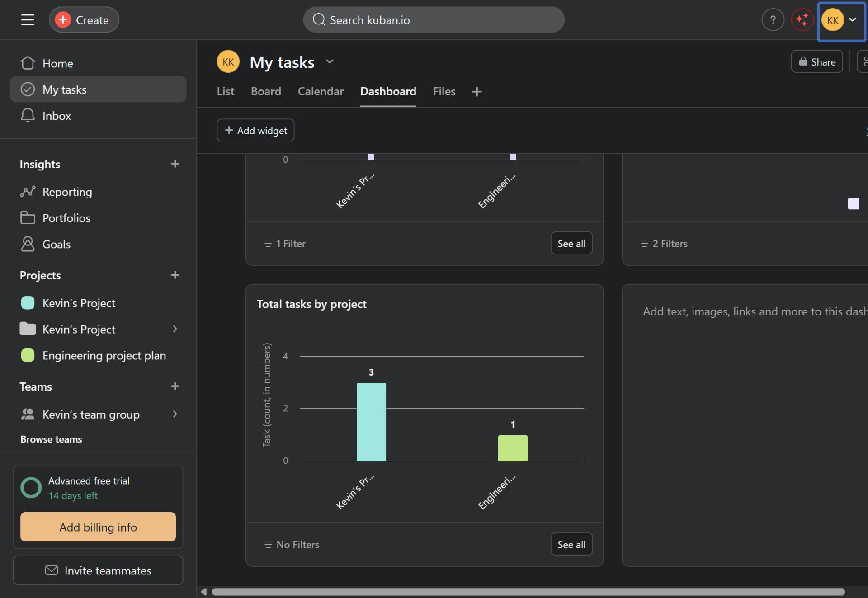The image size is (868, 598).
Task: Click the Total tasks by project title
Action: [x=311, y=304]
